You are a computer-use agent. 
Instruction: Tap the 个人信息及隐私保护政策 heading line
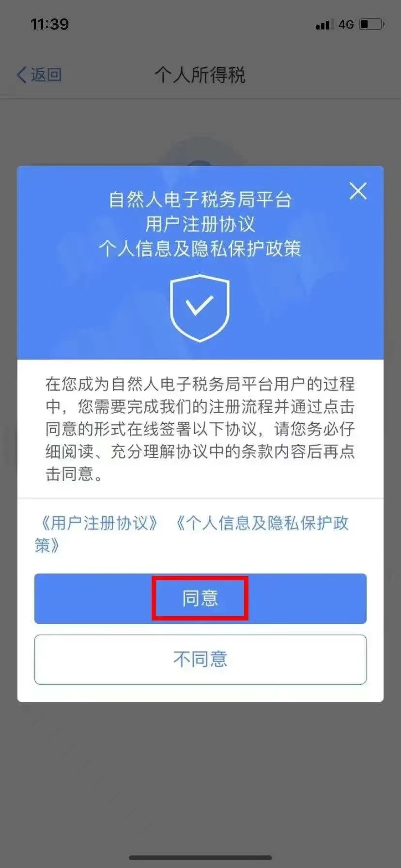click(200, 248)
